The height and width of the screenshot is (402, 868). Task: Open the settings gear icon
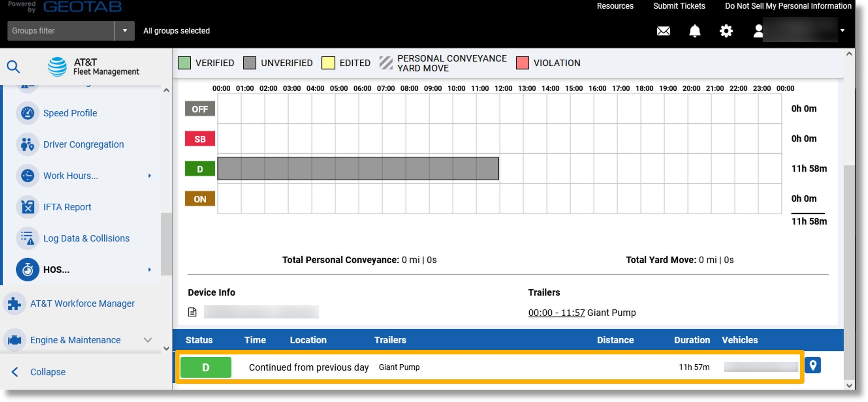[726, 31]
